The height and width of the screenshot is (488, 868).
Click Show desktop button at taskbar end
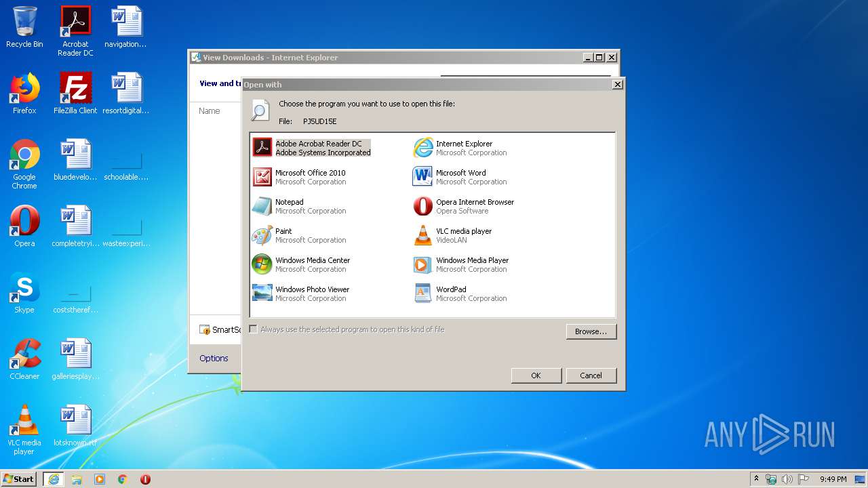tap(861, 479)
